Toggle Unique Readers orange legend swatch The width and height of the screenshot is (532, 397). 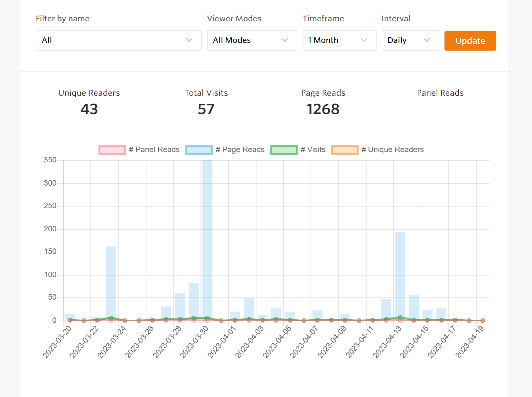click(345, 150)
